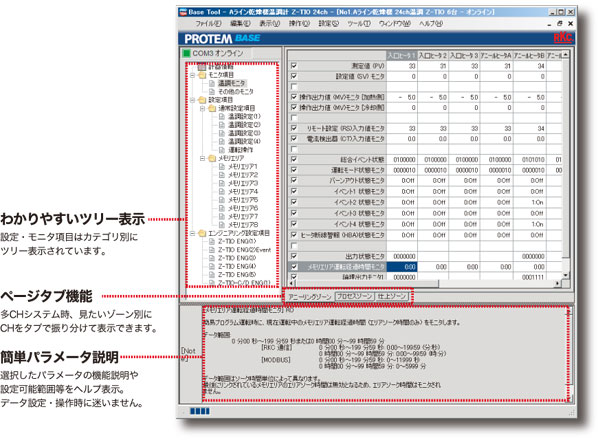Select the 温調設定(2) tree item
The width and height of the screenshot is (600, 442).
(x=244, y=125)
